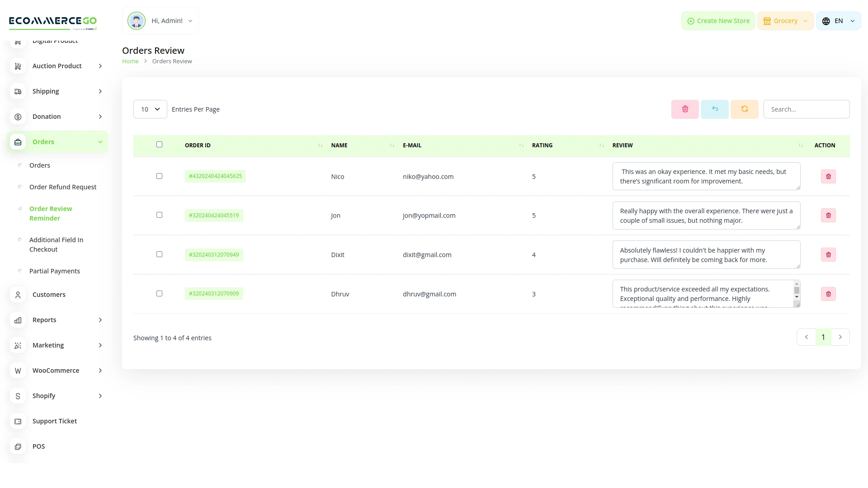Select the checkbox beside Dhruv's order

[159, 293]
